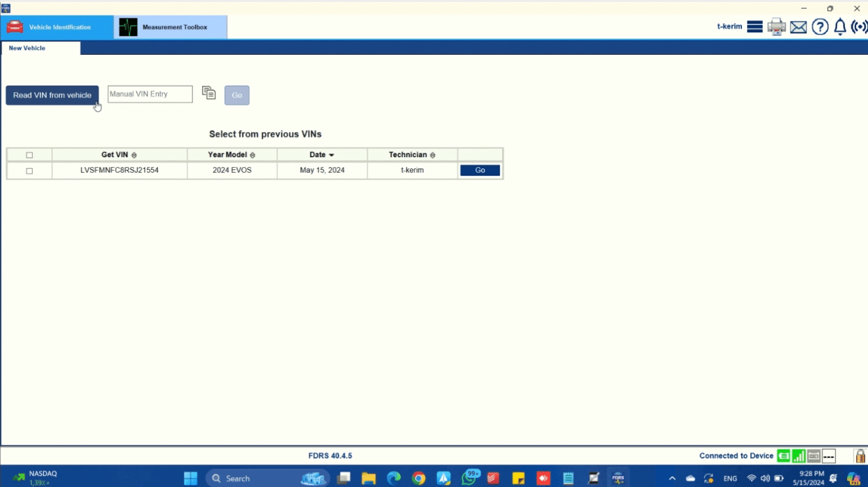The height and width of the screenshot is (487, 868).
Task: Open the envelope mail icon
Action: 798,27
